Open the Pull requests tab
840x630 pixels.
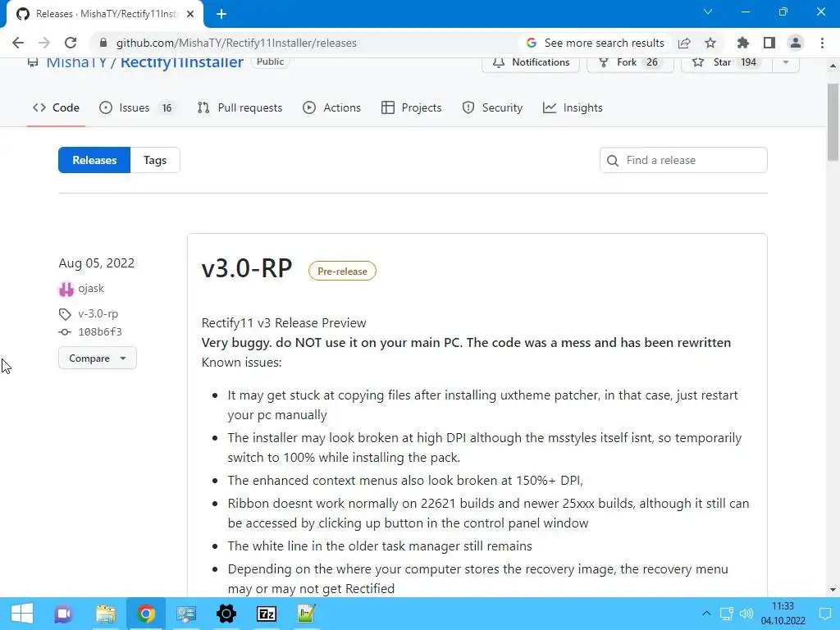[x=240, y=107]
